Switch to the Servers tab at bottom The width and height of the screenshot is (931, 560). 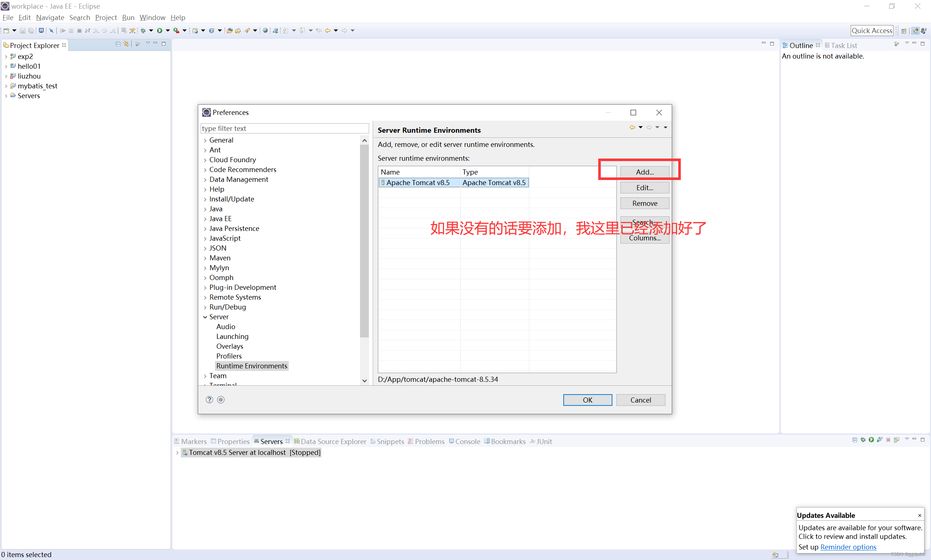point(271,440)
